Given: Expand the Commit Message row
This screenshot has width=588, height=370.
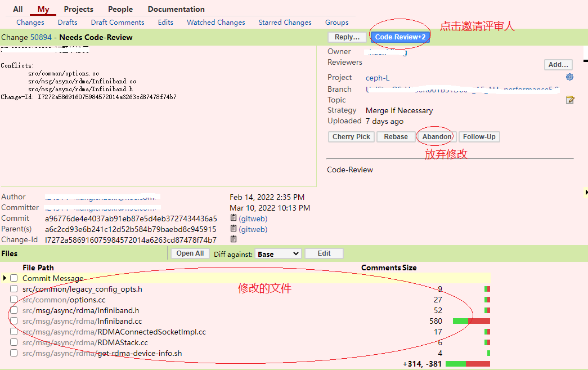Looking at the screenshot, I should pos(5,278).
